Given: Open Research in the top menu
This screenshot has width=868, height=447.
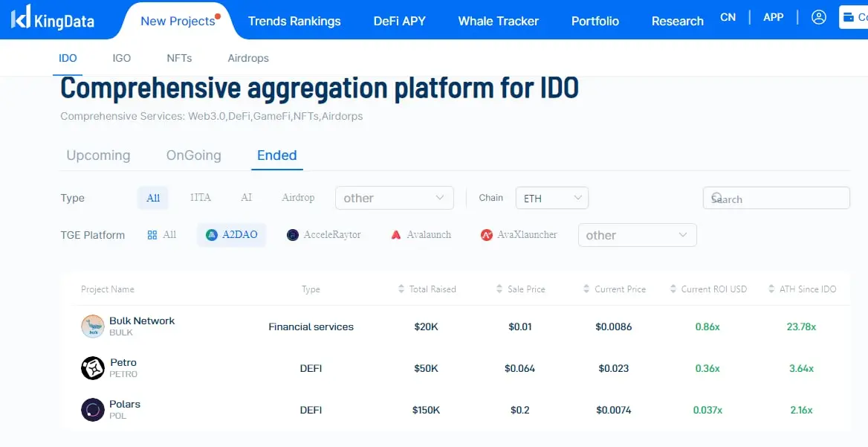Looking at the screenshot, I should click(678, 21).
